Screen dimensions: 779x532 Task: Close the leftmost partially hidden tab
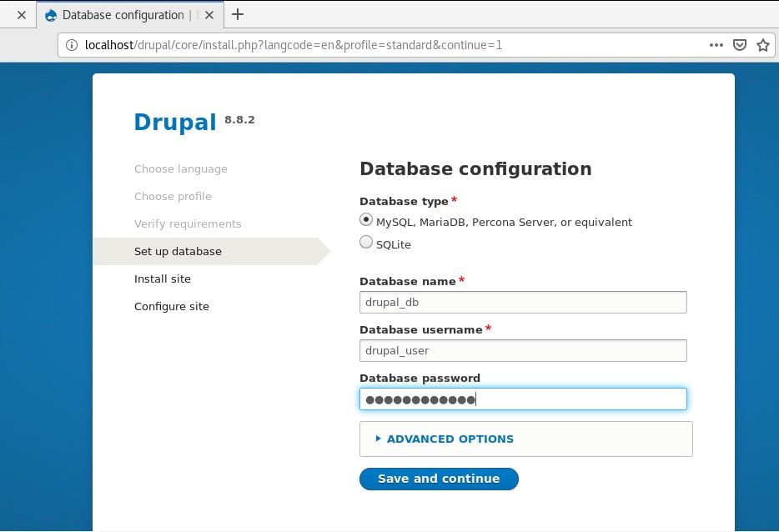tap(22, 15)
